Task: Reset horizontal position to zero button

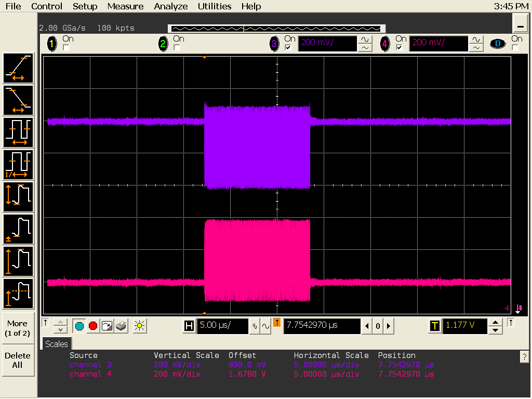Action: click(x=378, y=326)
